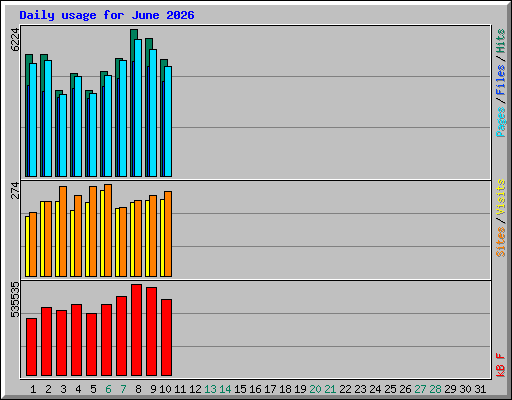The width and height of the screenshot is (512, 400).
Task: Click the green Hits legend label
Action: (x=501, y=41)
